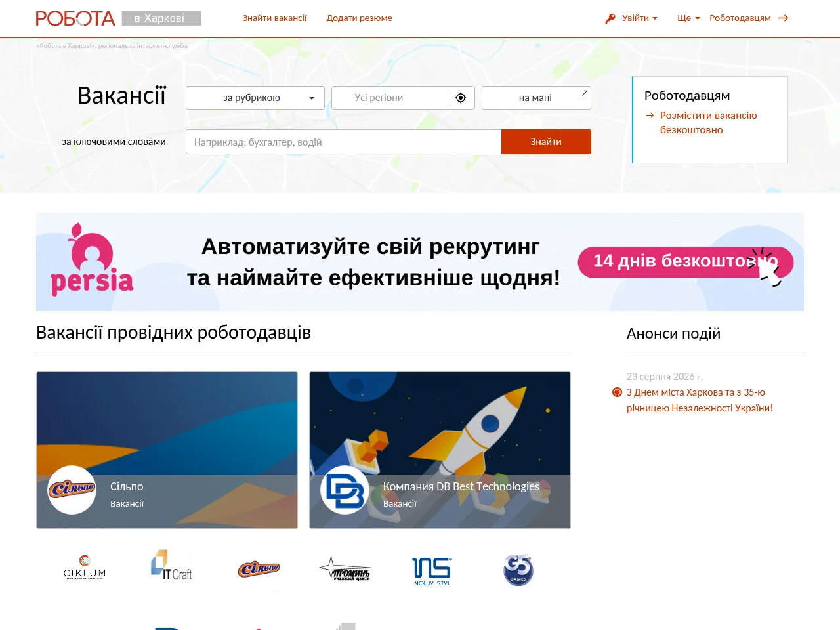Open the Додати резюме menu item
Viewport: 840px width, 630px height.
tap(360, 18)
